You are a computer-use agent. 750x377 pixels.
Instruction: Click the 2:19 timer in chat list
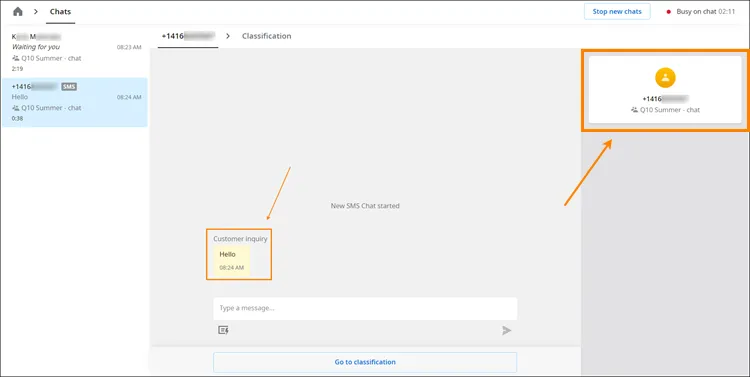pos(17,69)
